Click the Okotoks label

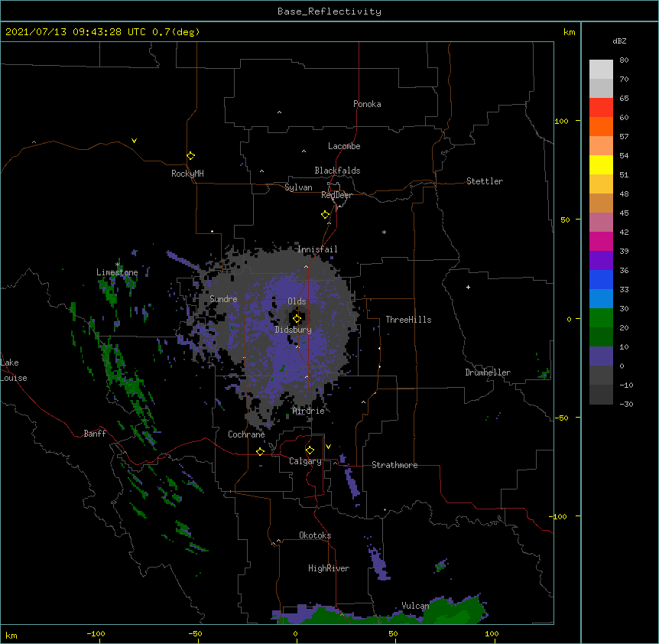[x=315, y=535]
